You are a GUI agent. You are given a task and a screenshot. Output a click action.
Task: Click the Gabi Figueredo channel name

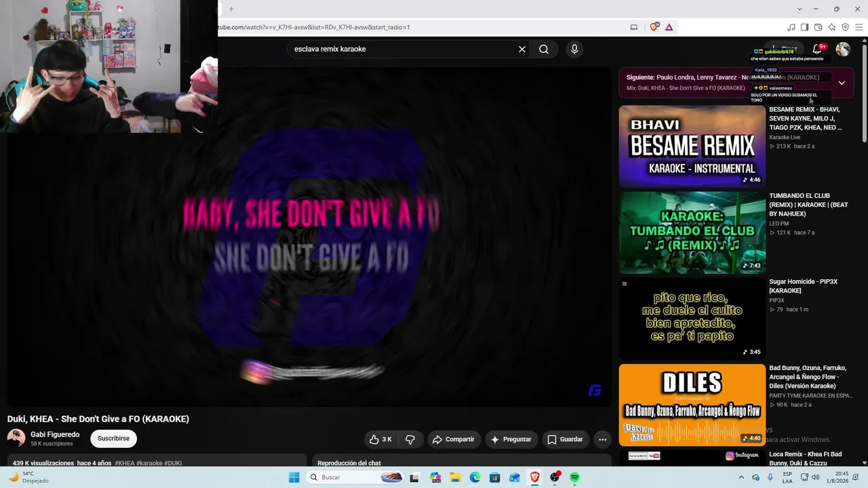point(55,434)
